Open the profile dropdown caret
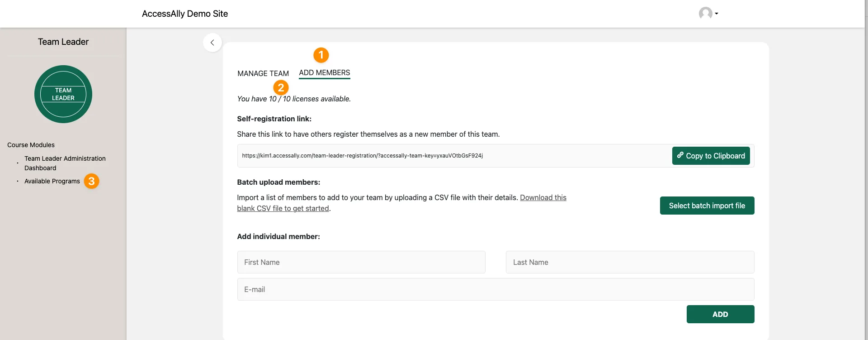 717,14
